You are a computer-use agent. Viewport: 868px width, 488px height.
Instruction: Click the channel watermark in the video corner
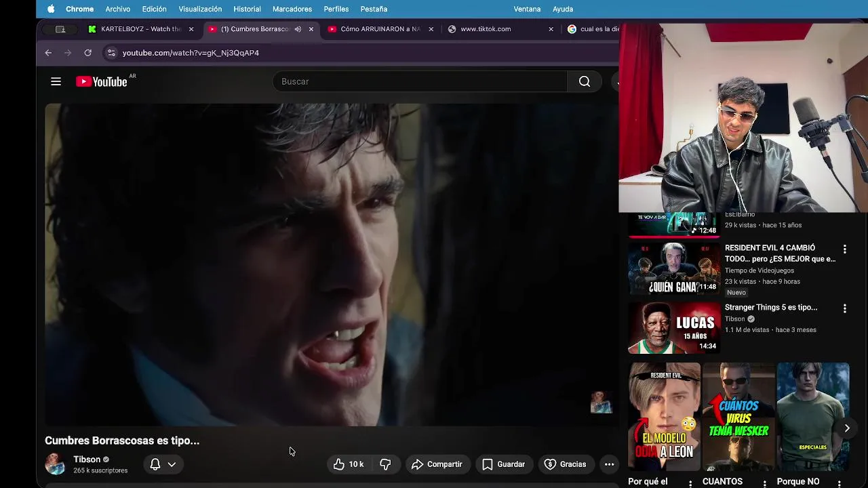click(x=601, y=402)
